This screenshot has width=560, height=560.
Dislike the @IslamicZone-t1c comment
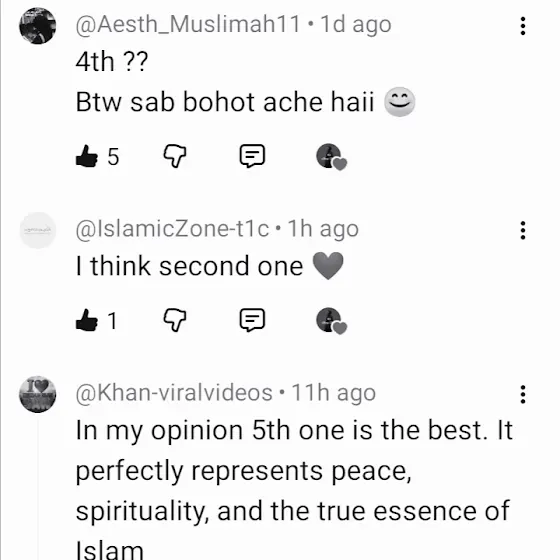[x=175, y=320]
